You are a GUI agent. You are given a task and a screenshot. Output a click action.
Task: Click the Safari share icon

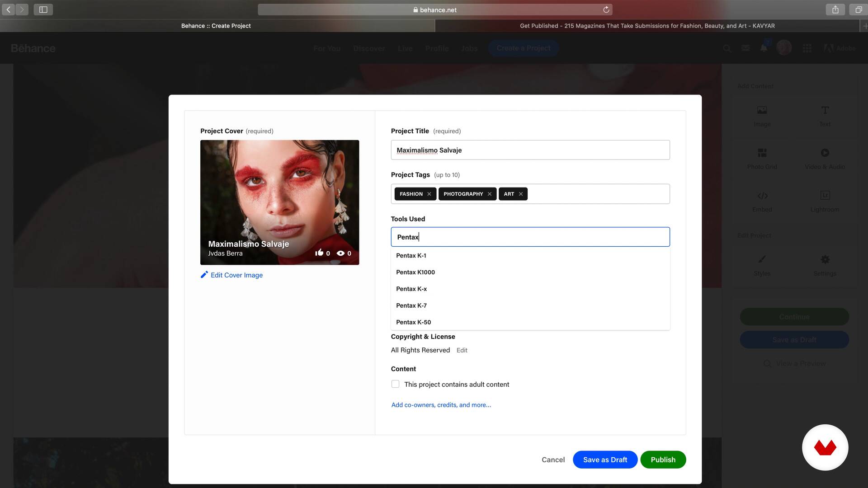(x=835, y=9)
